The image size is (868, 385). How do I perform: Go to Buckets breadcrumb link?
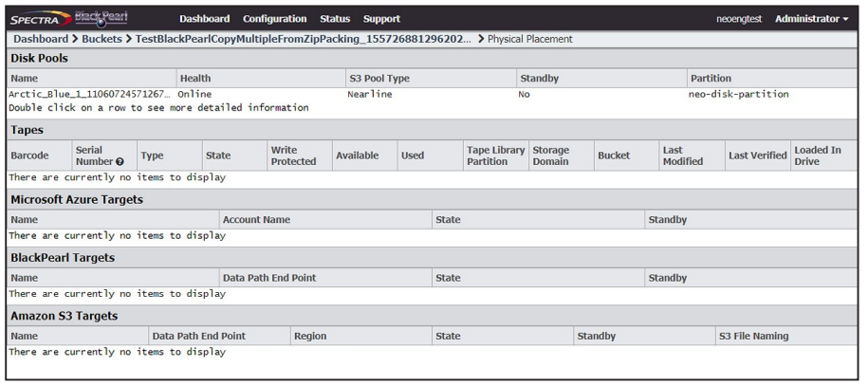102,39
